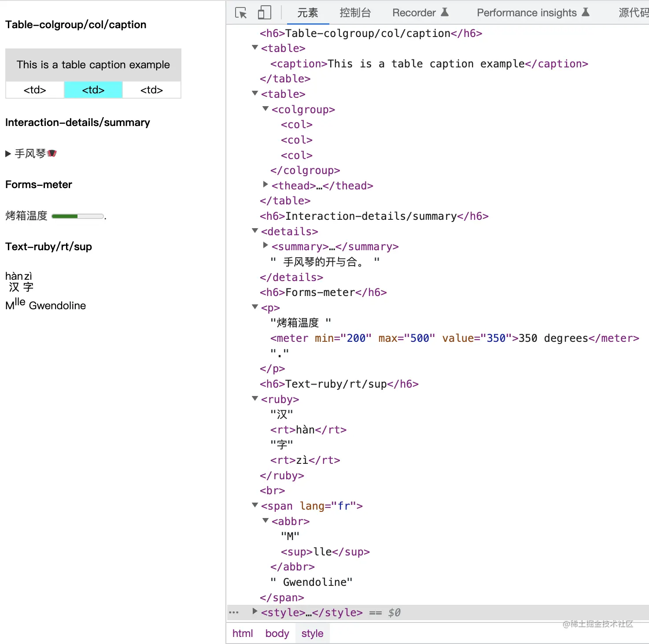The width and height of the screenshot is (649, 644).
Task: Activate the inspect element picker icon
Action: click(241, 13)
